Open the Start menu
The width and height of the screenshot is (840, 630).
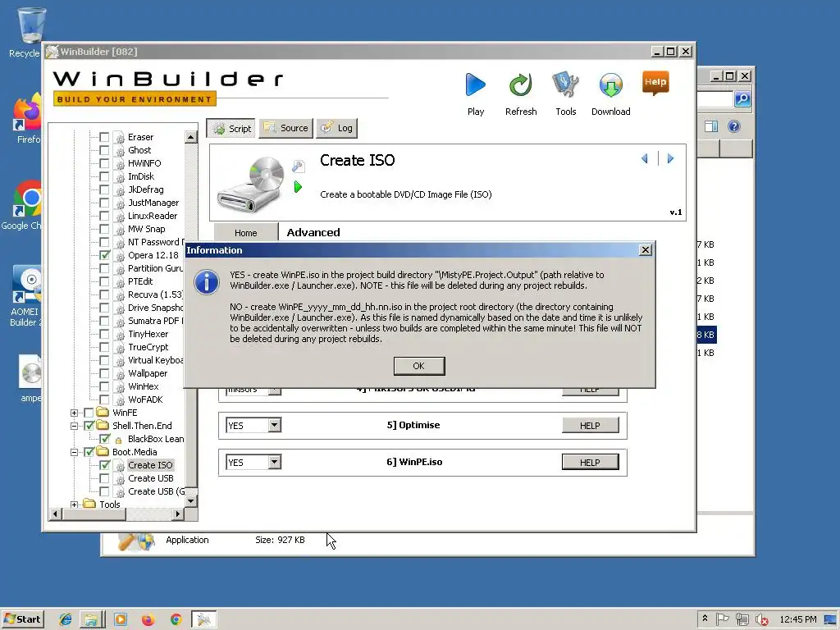pos(22,619)
